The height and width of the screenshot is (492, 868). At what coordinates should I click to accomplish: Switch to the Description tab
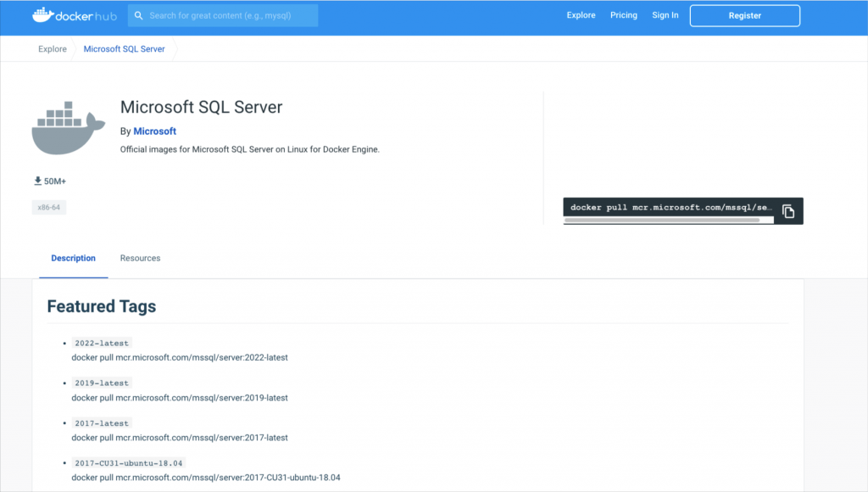(x=73, y=258)
